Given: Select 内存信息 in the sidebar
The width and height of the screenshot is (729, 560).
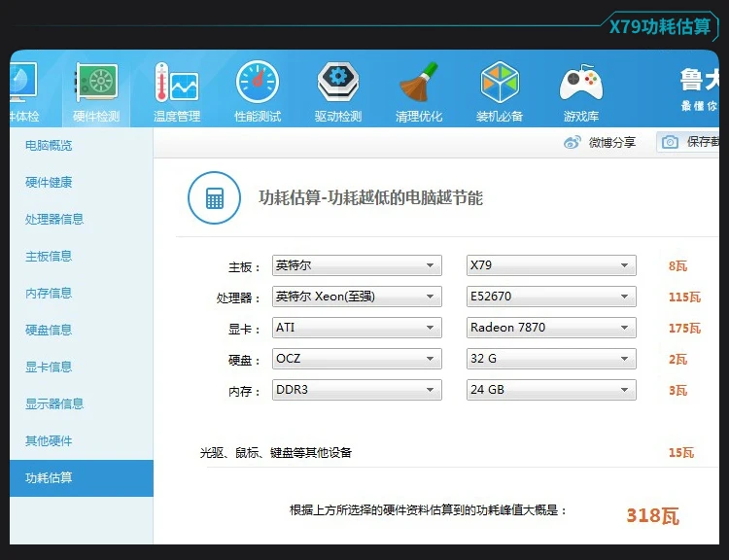Looking at the screenshot, I should coord(49,293).
